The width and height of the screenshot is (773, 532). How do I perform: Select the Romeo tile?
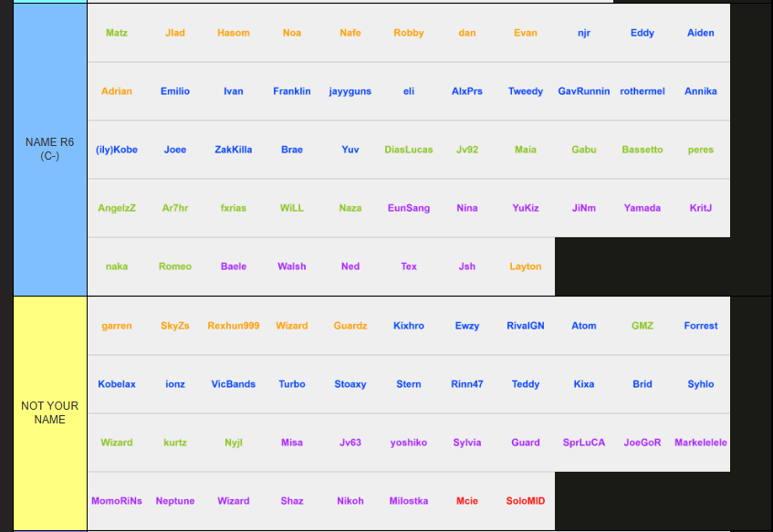tap(175, 266)
